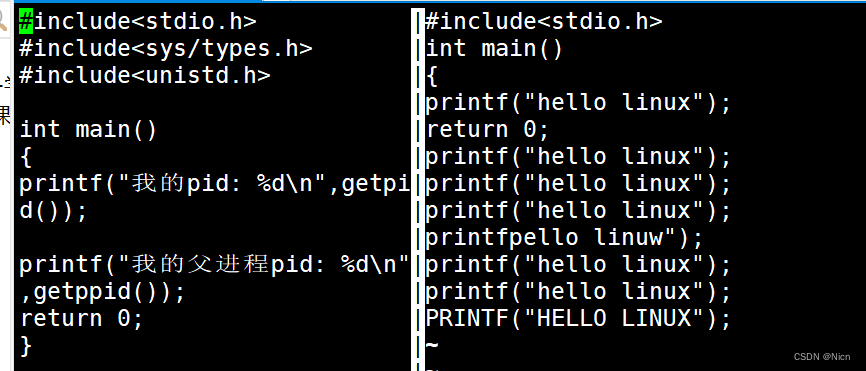Viewport: 866px width, 371px height.
Task: Click the green highlighted # cursor character
Action: point(26,21)
